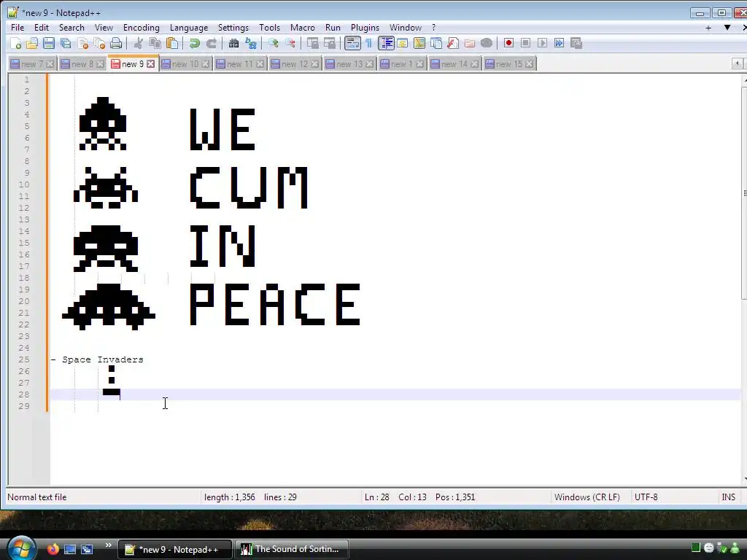Screen dimensions: 747x560
Task: Toggle file monitoring eye icon
Action: coord(487,43)
